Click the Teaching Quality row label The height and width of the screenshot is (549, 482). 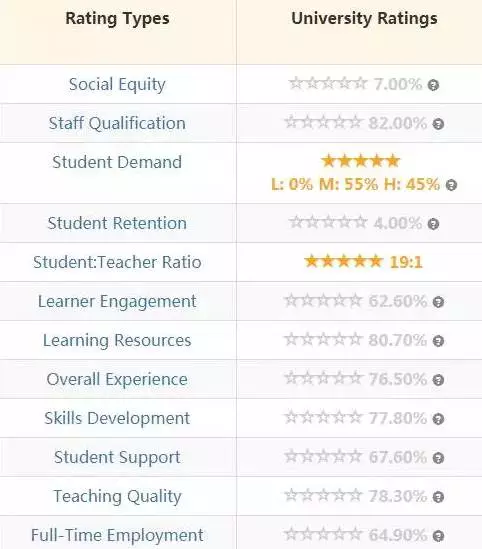click(x=117, y=496)
